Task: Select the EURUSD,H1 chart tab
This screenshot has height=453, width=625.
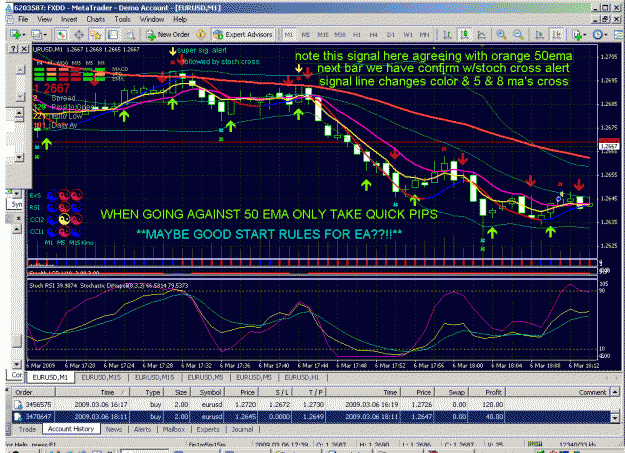Action: tap(302, 377)
